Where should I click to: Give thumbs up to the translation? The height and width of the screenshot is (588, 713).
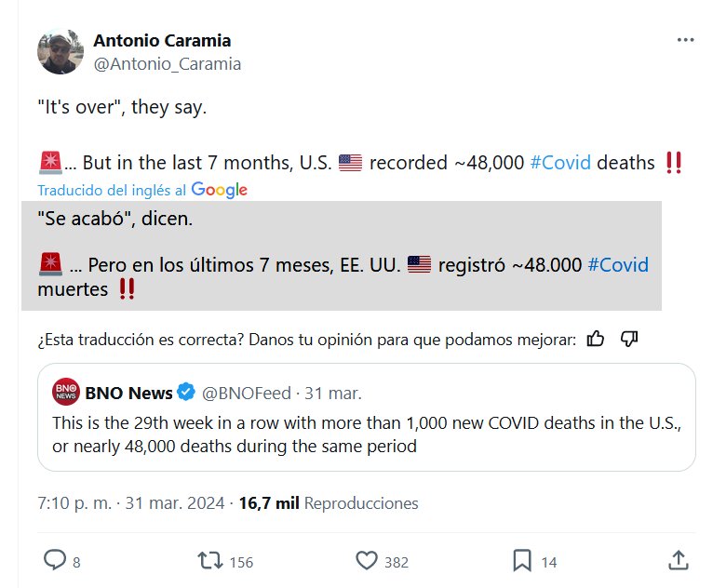tap(596, 339)
